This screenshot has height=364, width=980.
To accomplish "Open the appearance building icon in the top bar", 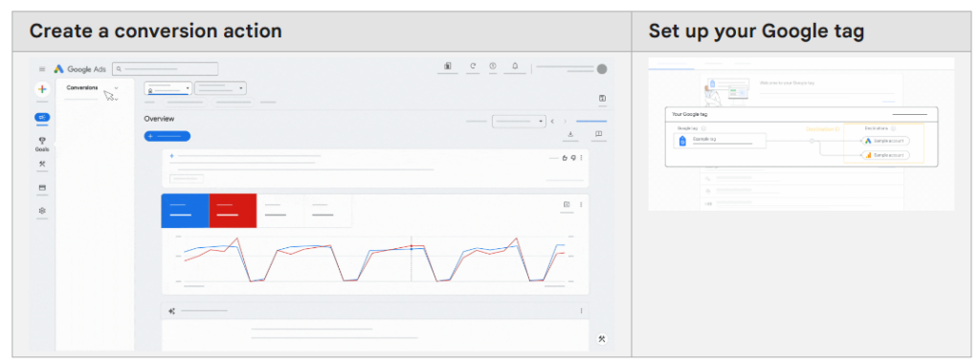I will coord(448,66).
